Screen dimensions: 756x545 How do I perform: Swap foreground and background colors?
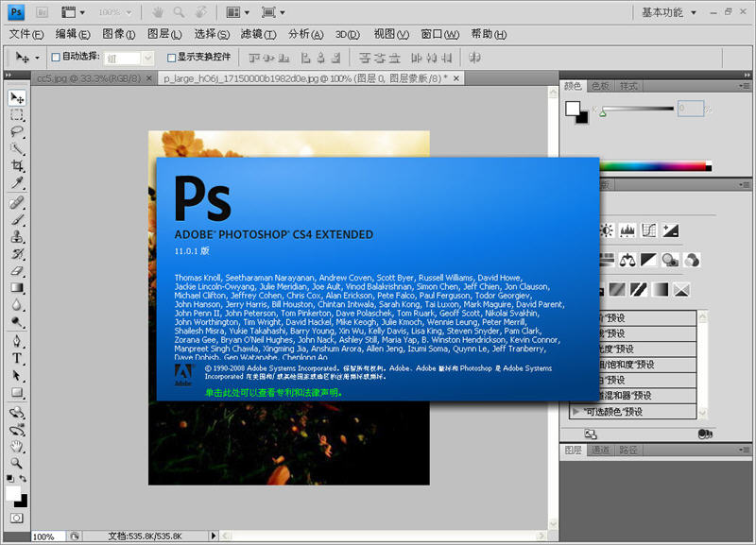click(x=23, y=479)
